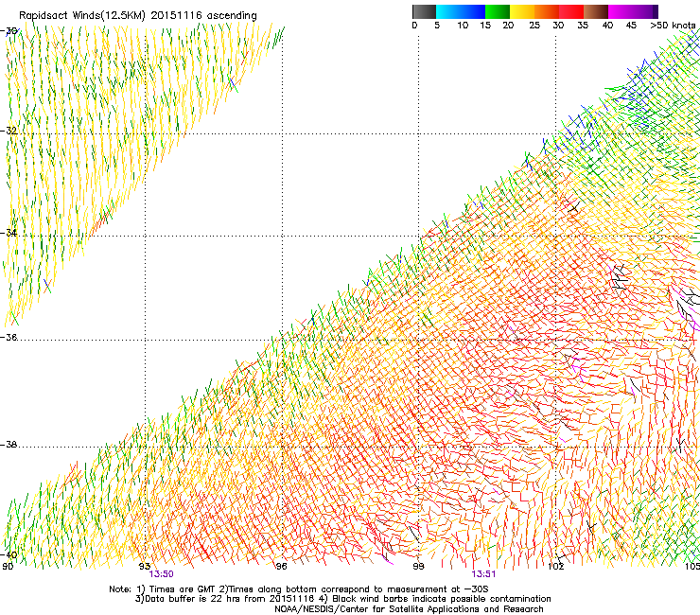This screenshot has height=615, width=700.
Task: Click the 99 longitude axis label
Action: click(418, 567)
